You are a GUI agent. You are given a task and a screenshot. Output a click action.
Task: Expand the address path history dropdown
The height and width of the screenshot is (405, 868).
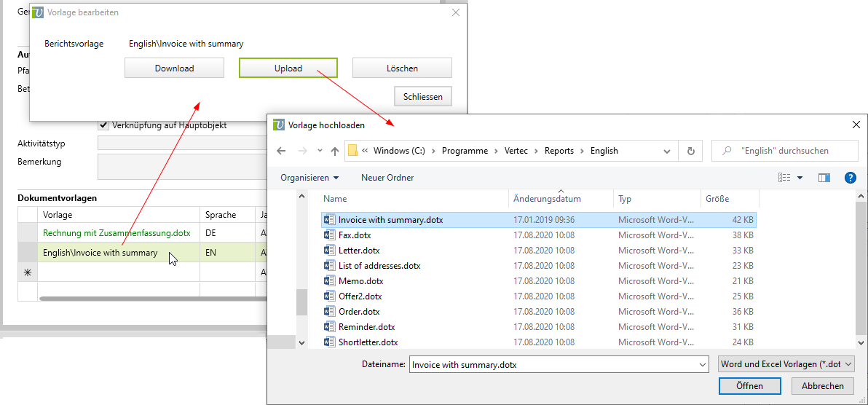667,151
